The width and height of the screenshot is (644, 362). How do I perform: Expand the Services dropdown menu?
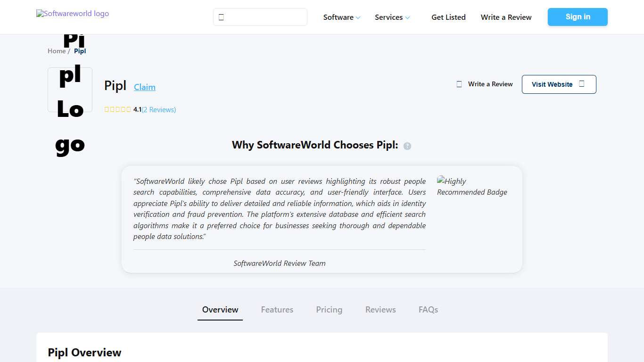(x=389, y=17)
